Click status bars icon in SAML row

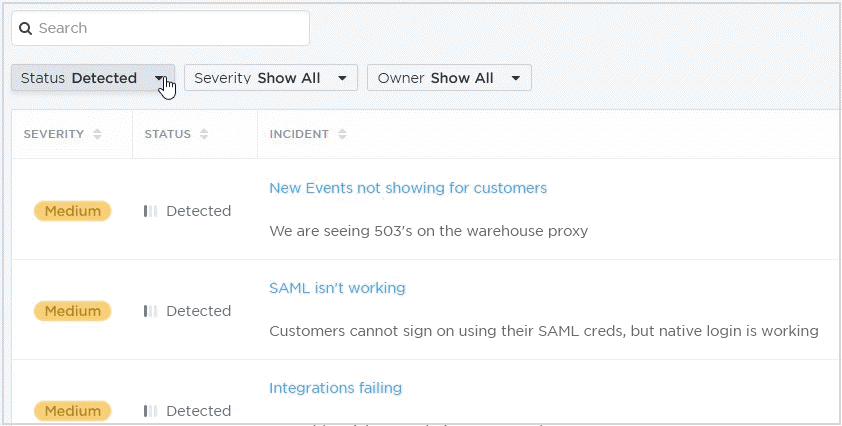[x=151, y=311]
